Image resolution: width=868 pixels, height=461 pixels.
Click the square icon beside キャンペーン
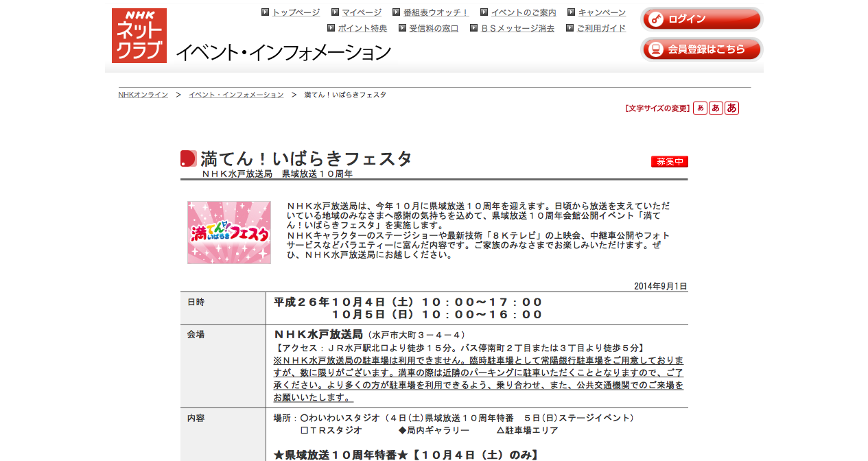tap(571, 12)
